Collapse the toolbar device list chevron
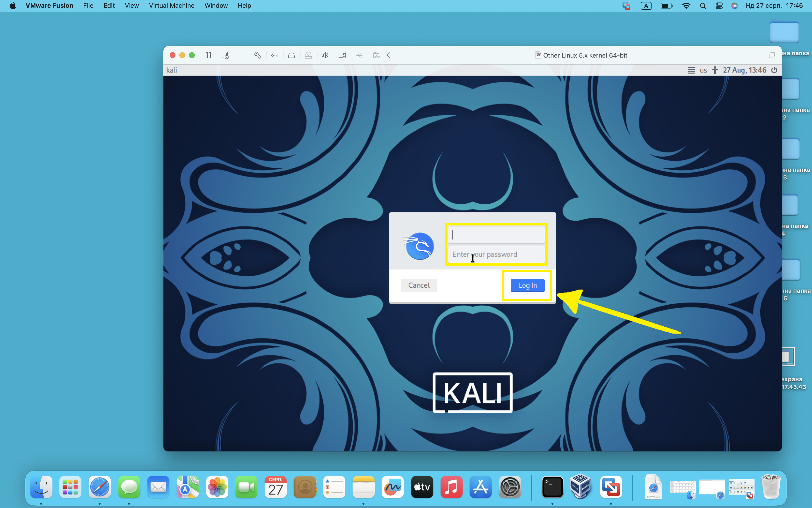Screen dimensions: 812x508 point(389,55)
